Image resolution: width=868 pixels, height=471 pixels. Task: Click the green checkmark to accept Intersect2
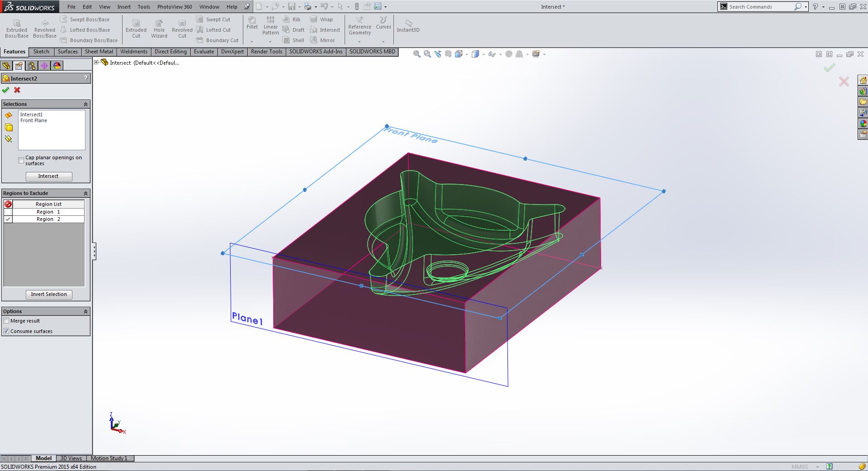pos(5,90)
